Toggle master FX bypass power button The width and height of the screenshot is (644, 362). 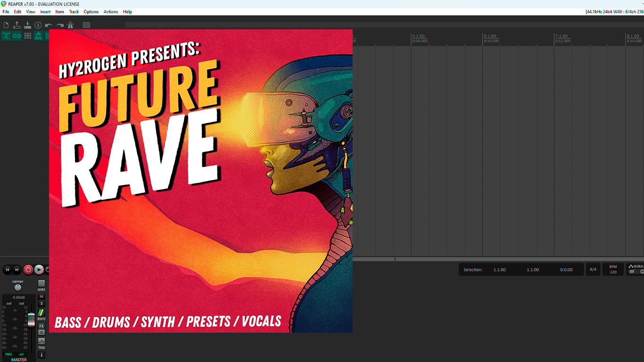click(41, 332)
